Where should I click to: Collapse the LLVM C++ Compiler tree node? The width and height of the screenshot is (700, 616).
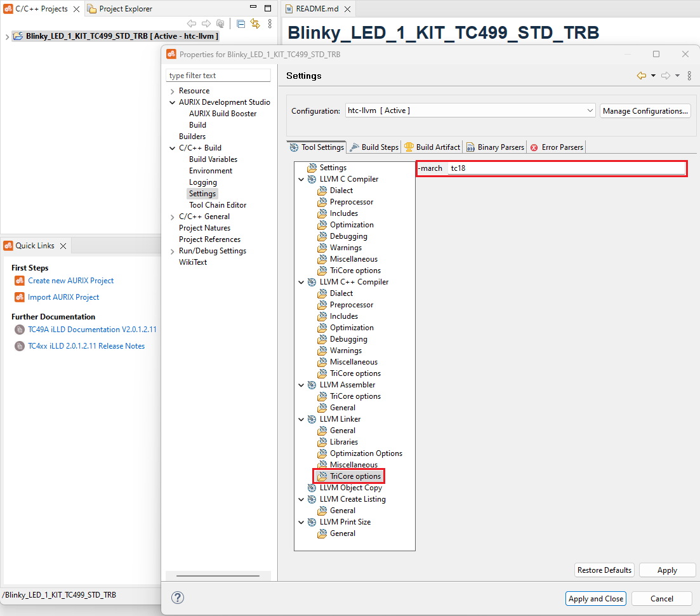coord(301,282)
